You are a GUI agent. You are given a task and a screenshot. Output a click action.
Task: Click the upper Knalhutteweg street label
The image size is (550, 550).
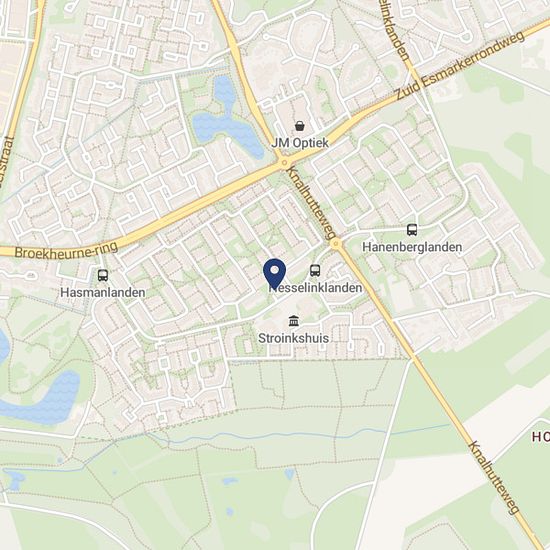[x=311, y=203]
